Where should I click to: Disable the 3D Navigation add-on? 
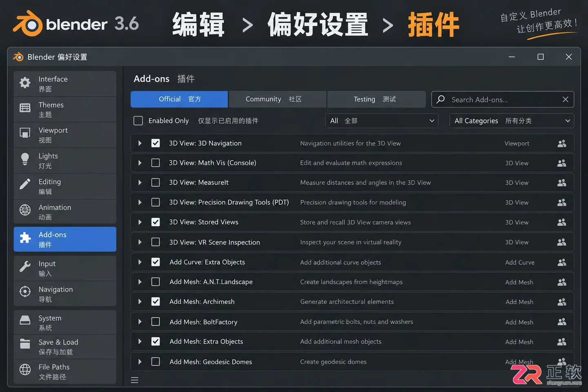[x=156, y=143]
